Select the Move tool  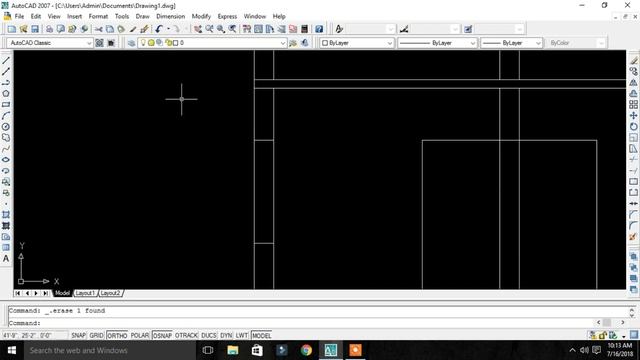coord(633,116)
